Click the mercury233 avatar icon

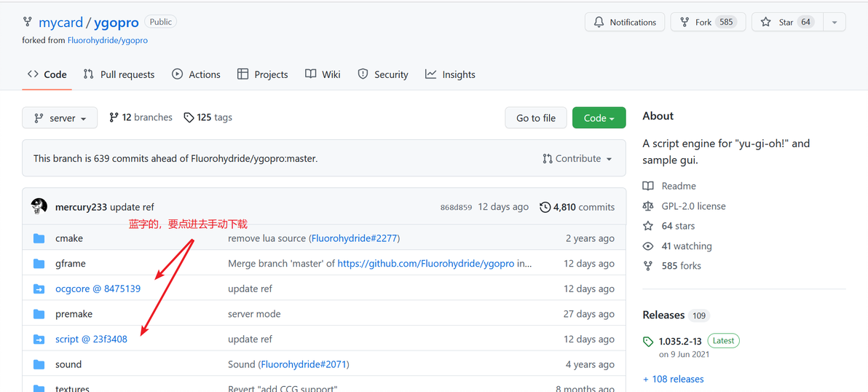point(39,206)
